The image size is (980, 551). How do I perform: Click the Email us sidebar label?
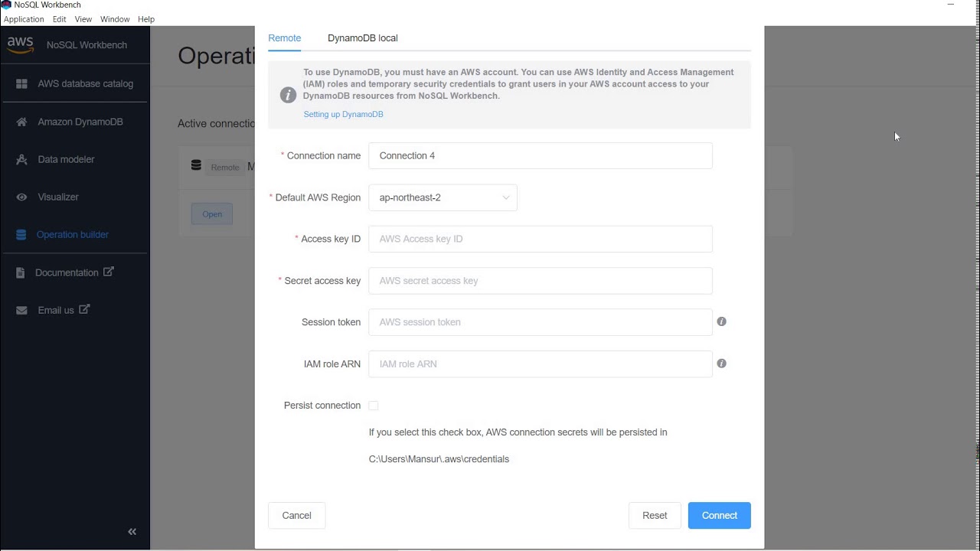click(56, 310)
